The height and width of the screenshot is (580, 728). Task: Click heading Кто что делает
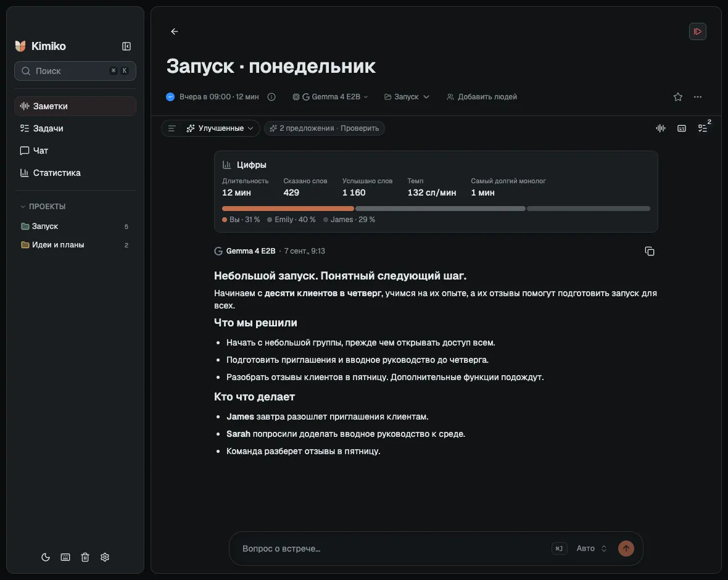point(254,397)
